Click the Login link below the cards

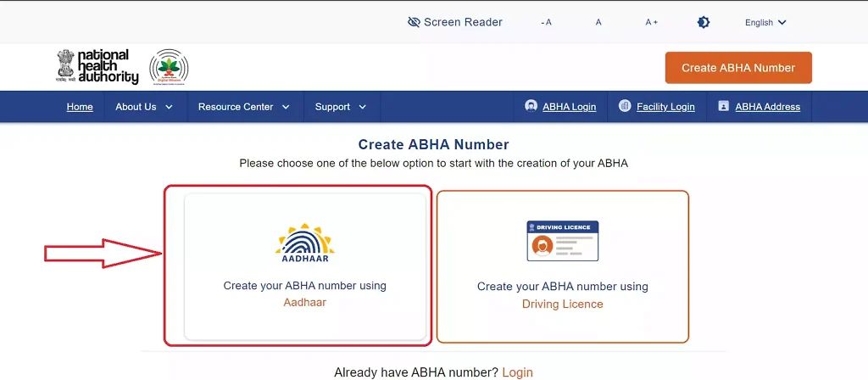[x=518, y=372]
